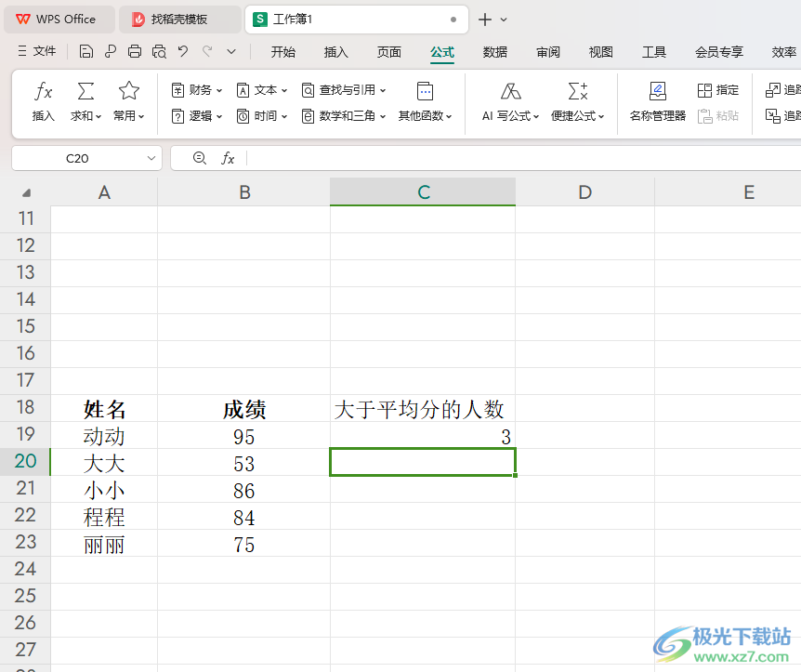Viewport: 801px width, 672px height.
Task: Click the Undo arrow icon
Action: tap(183, 51)
